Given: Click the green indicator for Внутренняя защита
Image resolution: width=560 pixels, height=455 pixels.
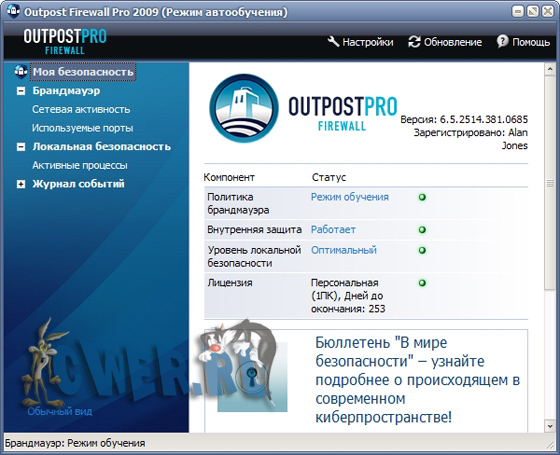Looking at the screenshot, I should pos(422,230).
